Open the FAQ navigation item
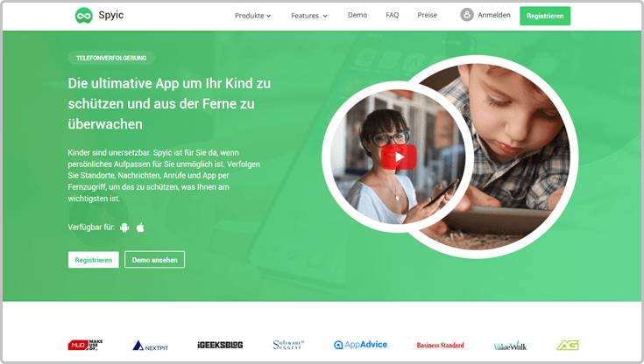Image resolution: width=644 pixels, height=364 pixels. pos(393,15)
